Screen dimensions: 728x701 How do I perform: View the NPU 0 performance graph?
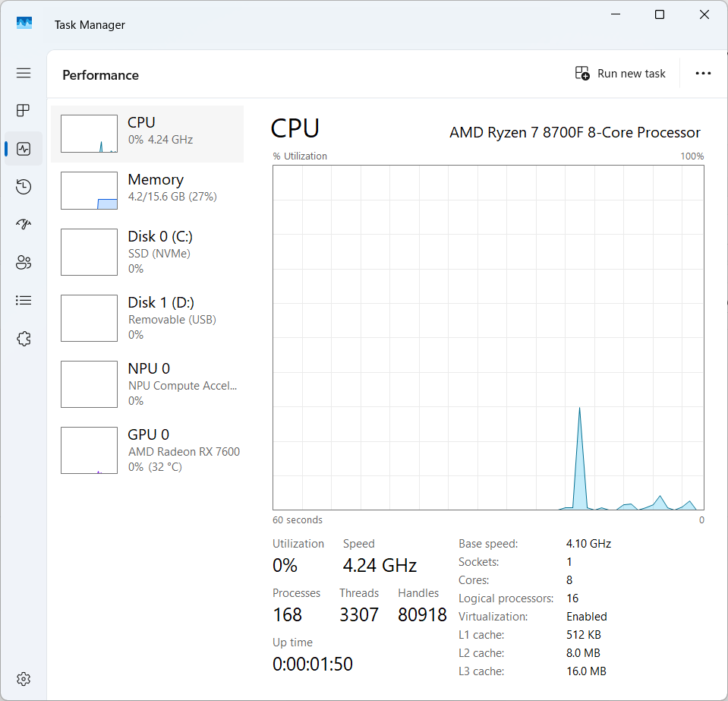pyautogui.click(x=147, y=384)
